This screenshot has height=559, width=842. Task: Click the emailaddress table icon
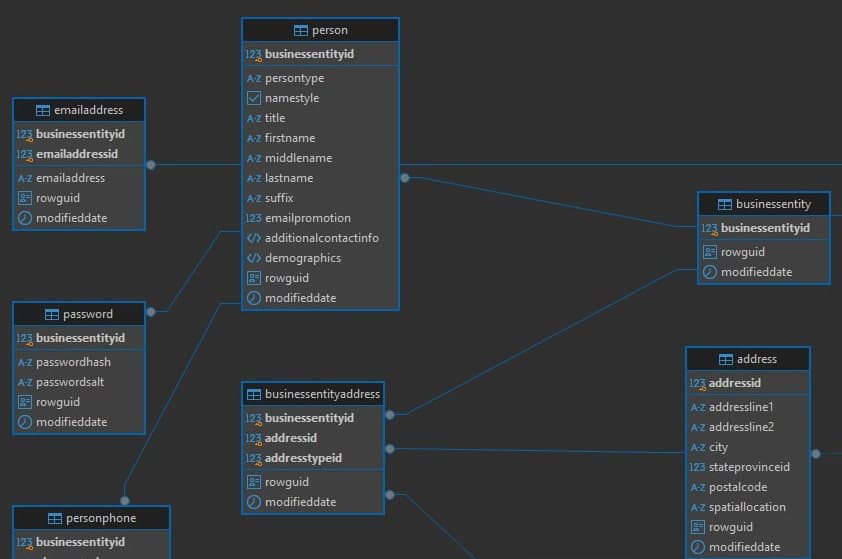43,110
